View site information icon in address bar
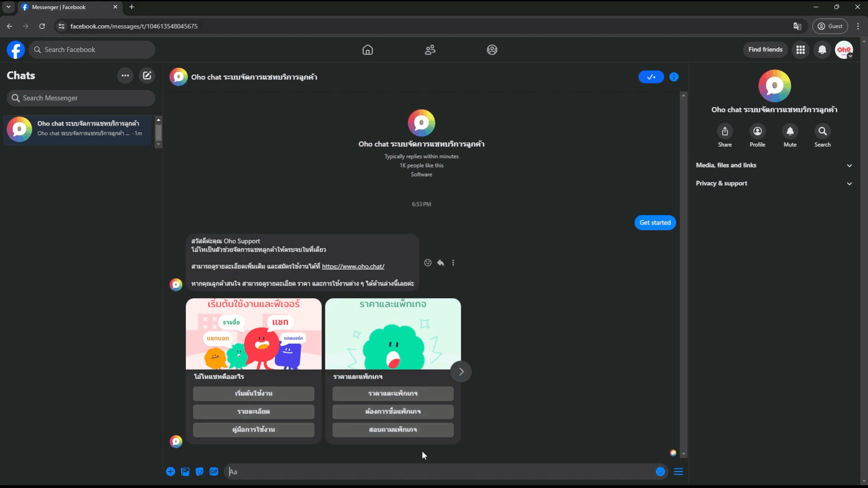Viewport: 868px width, 488px height. pos(61,26)
